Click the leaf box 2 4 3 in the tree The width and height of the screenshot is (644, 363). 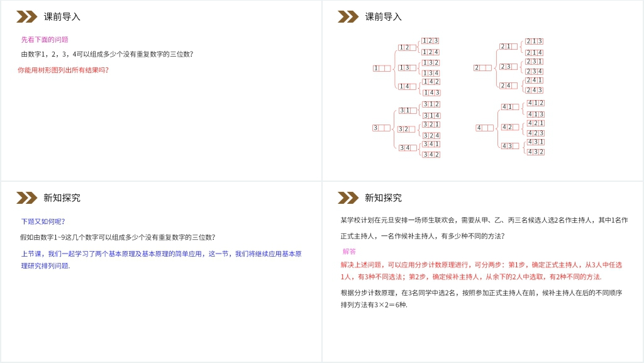[535, 91]
